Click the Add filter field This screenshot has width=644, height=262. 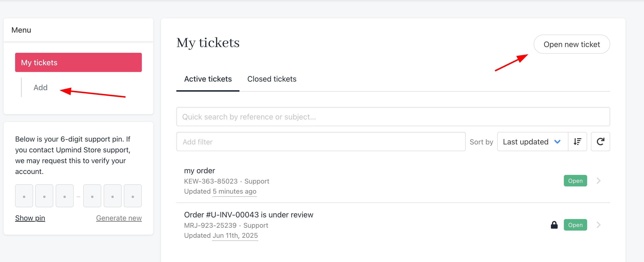click(321, 142)
